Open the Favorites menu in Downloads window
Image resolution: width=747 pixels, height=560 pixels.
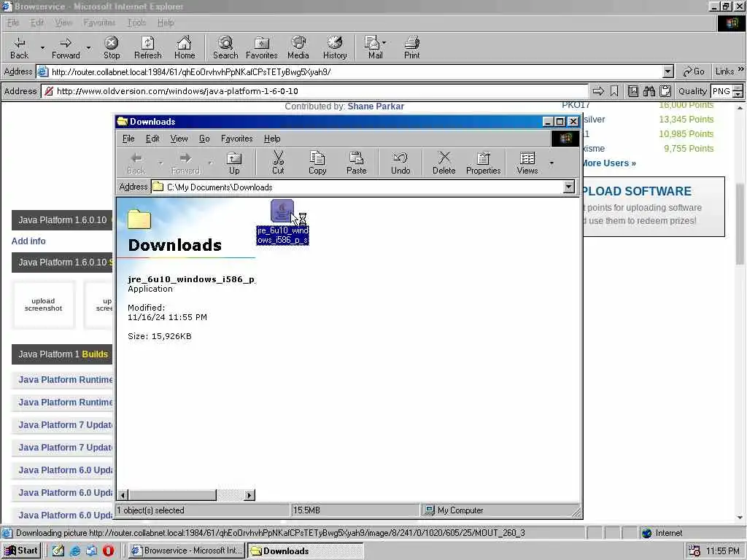pyautogui.click(x=236, y=139)
